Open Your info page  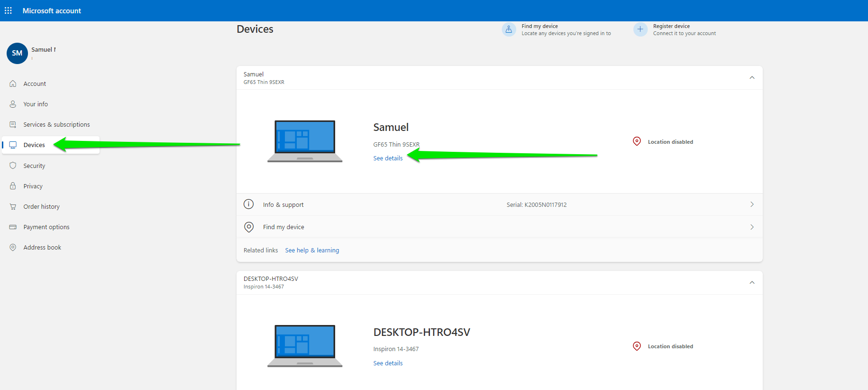point(36,104)
